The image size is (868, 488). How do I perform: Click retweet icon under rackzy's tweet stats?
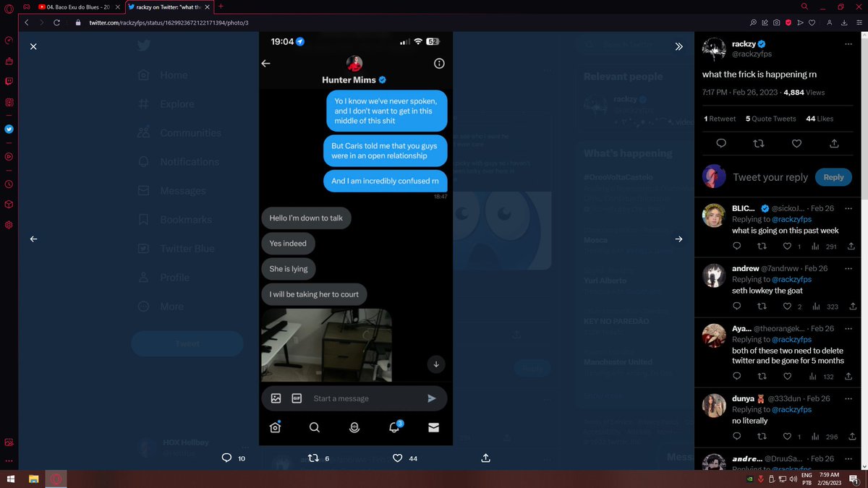point(759,144)
